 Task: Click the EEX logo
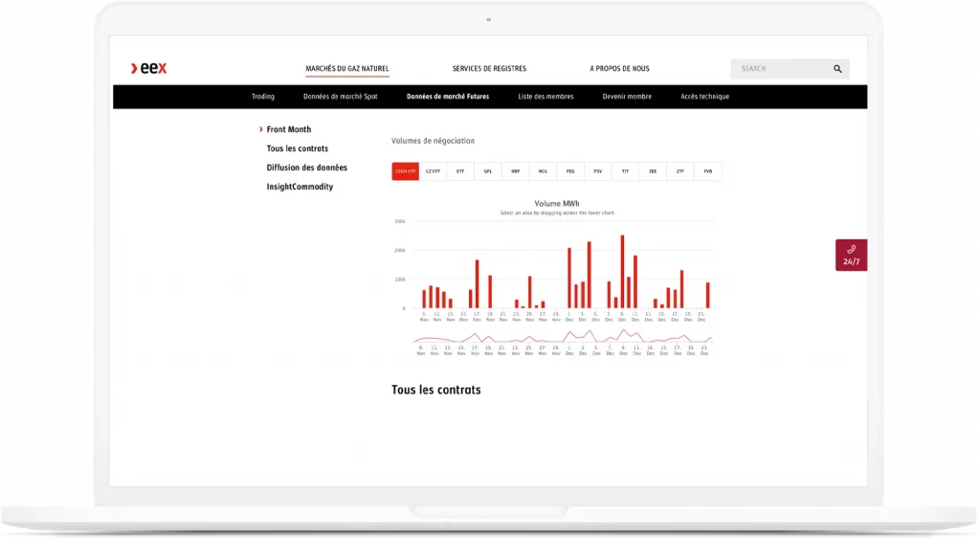[x=149, y=68]
